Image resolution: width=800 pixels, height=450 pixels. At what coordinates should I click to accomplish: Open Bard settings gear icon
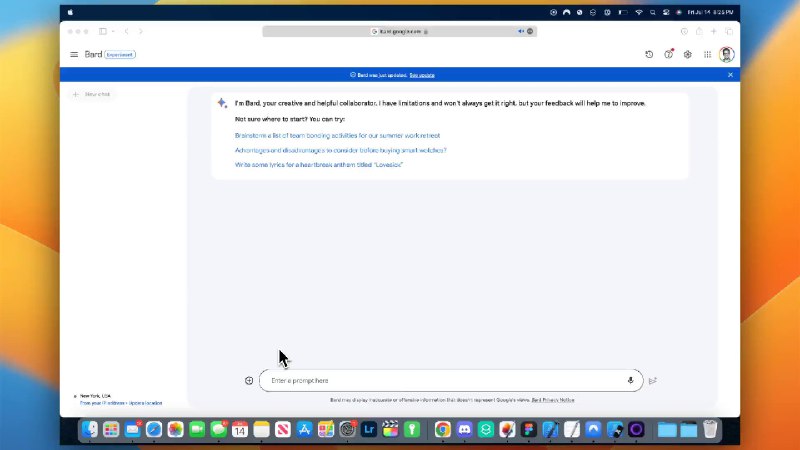pos(687,54)
